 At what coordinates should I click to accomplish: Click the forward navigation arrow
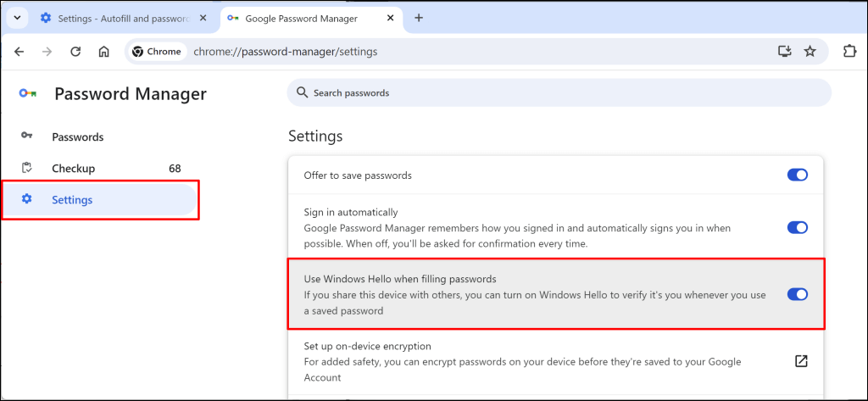click(47, 51)
